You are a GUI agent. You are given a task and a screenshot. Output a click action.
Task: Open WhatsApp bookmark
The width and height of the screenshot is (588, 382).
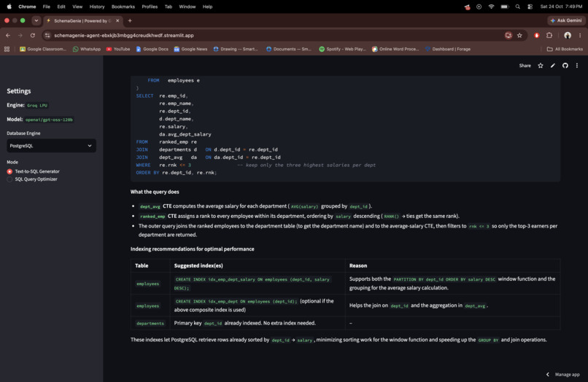[x=87, y=49]
